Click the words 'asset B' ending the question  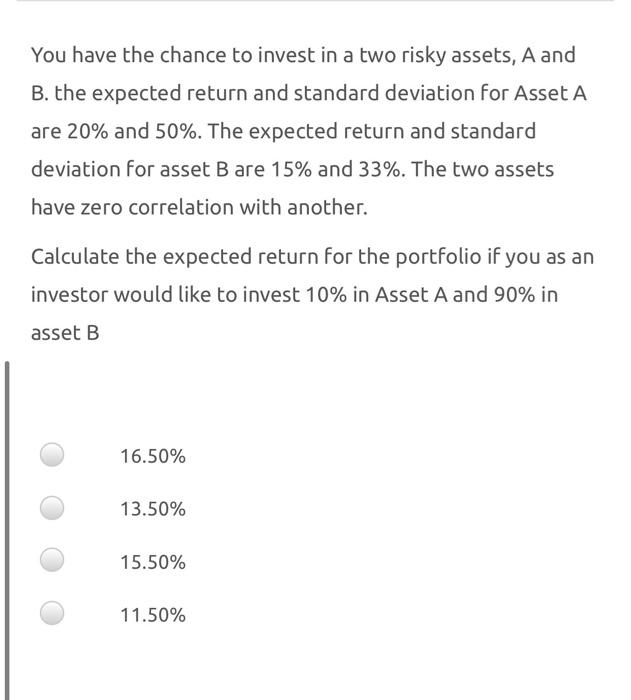coord(65,333)
